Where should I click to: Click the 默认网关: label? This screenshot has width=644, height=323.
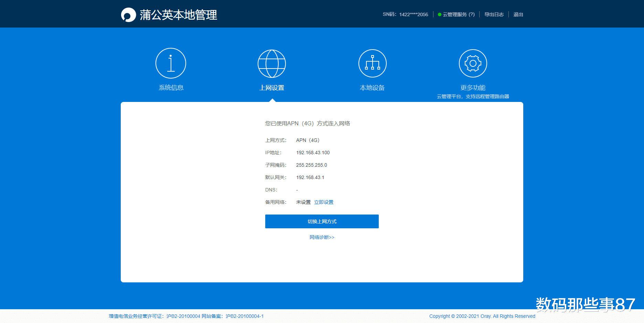tap(276, 177)
